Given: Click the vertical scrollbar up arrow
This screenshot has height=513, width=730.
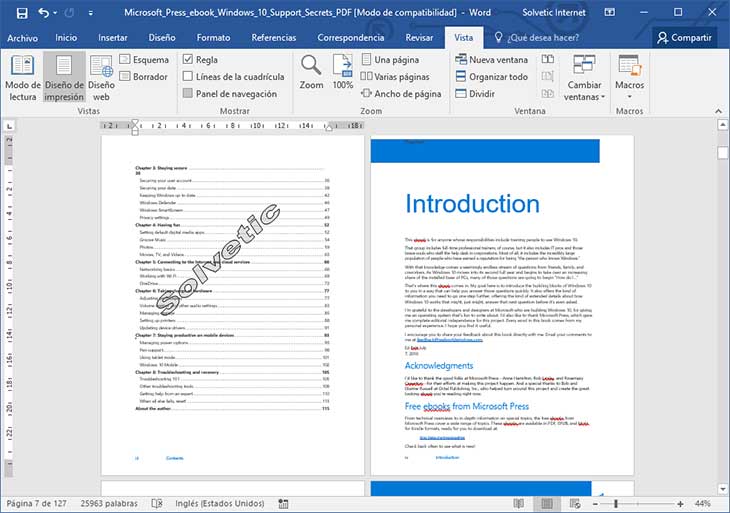Looking at the screenshot, I should (x=723, y=125).
